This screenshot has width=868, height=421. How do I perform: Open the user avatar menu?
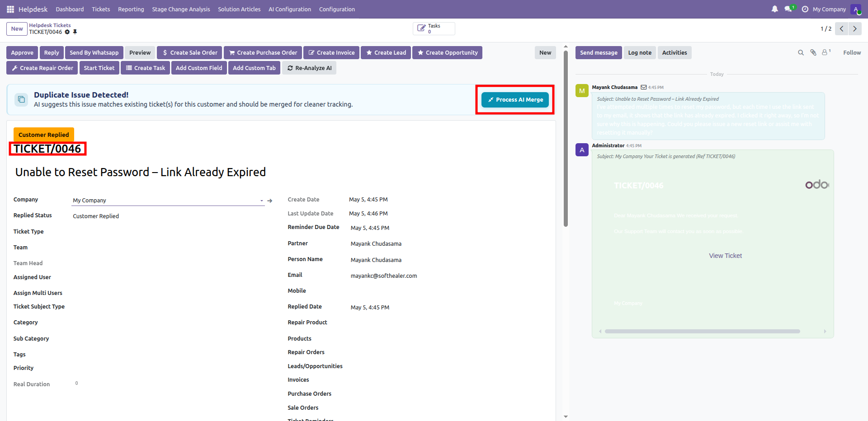856,9
